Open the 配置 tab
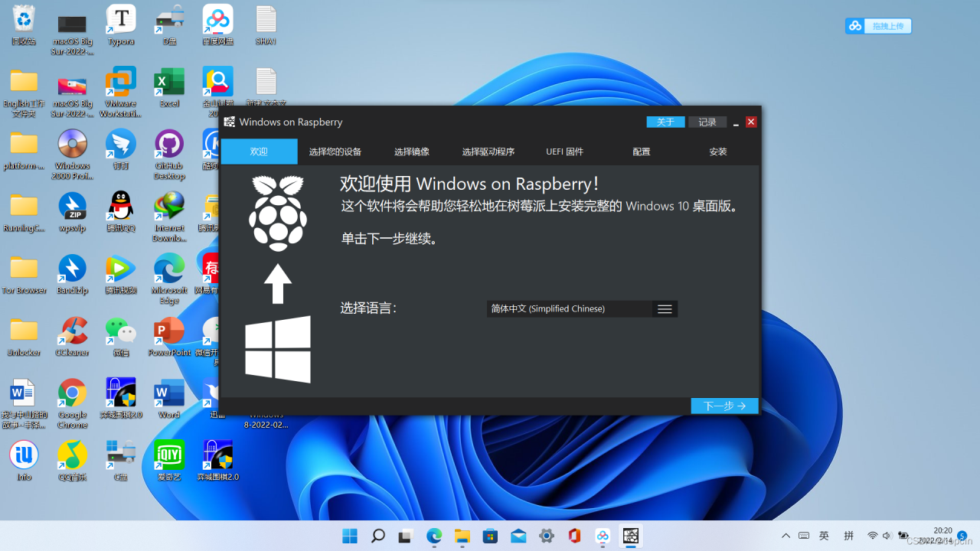Screen dimensions: 980x551 (642, 152)
